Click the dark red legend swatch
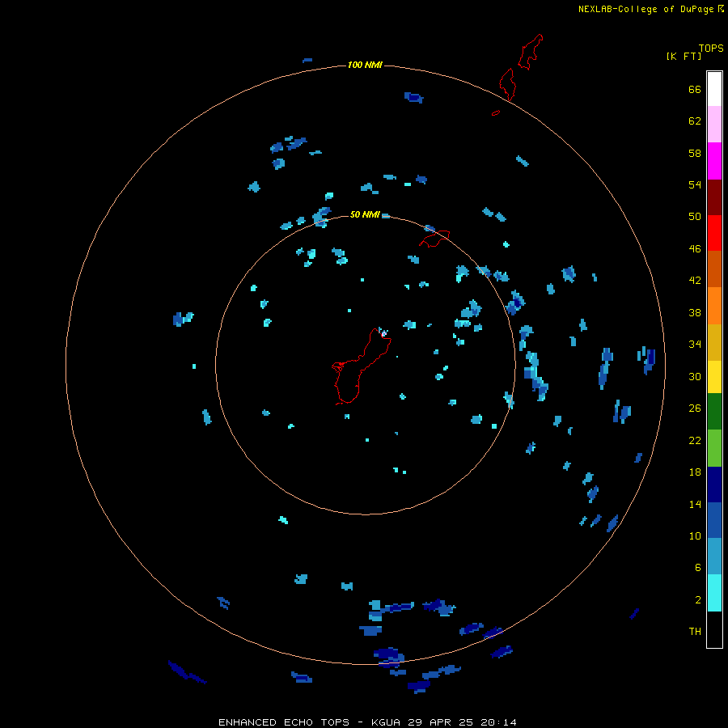Screen dimensions: 728x728 click(714, 197)
